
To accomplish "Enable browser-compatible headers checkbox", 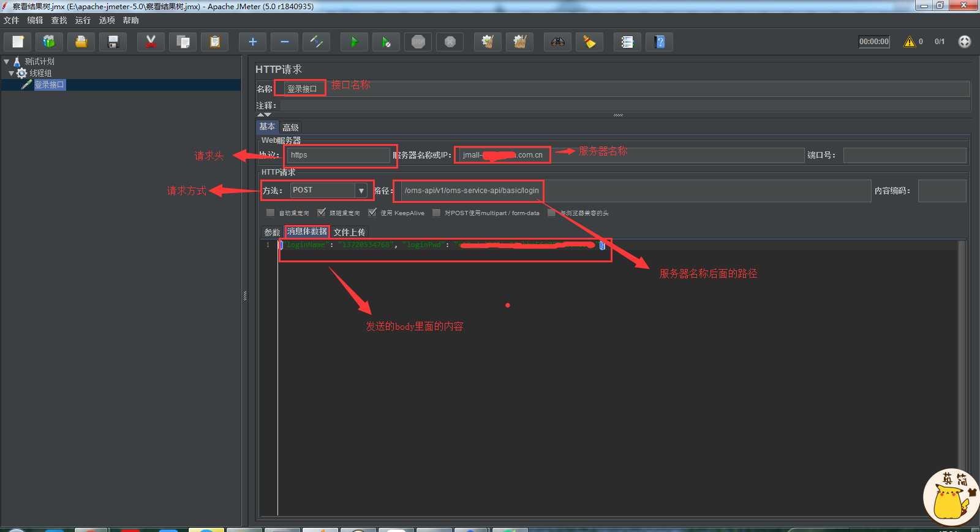I will pyautogui.click(x=551, y=213).
